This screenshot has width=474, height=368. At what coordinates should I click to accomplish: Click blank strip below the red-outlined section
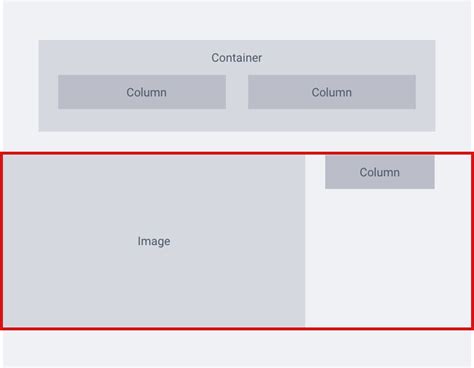tap(237, 348)
